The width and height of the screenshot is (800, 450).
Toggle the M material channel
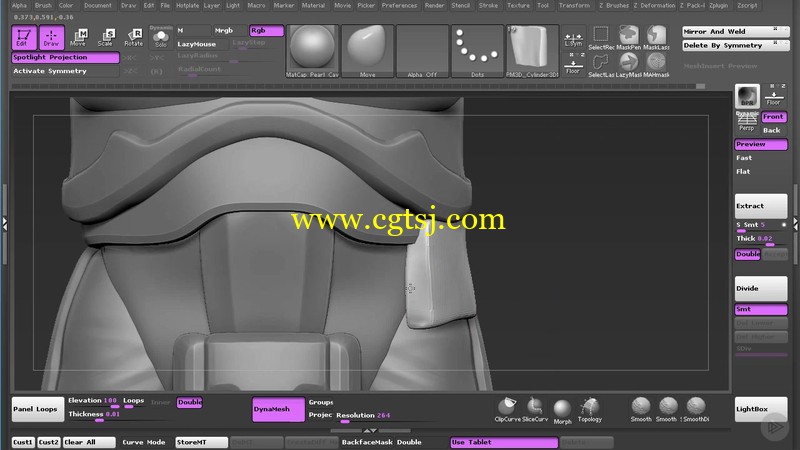pyautogui.click(x=193, y=31)
